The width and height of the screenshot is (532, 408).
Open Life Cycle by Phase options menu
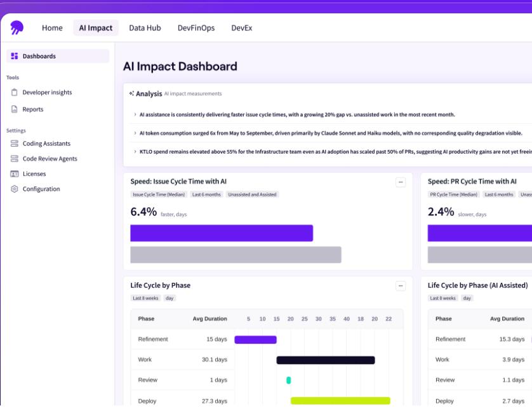tap(401, 286)
